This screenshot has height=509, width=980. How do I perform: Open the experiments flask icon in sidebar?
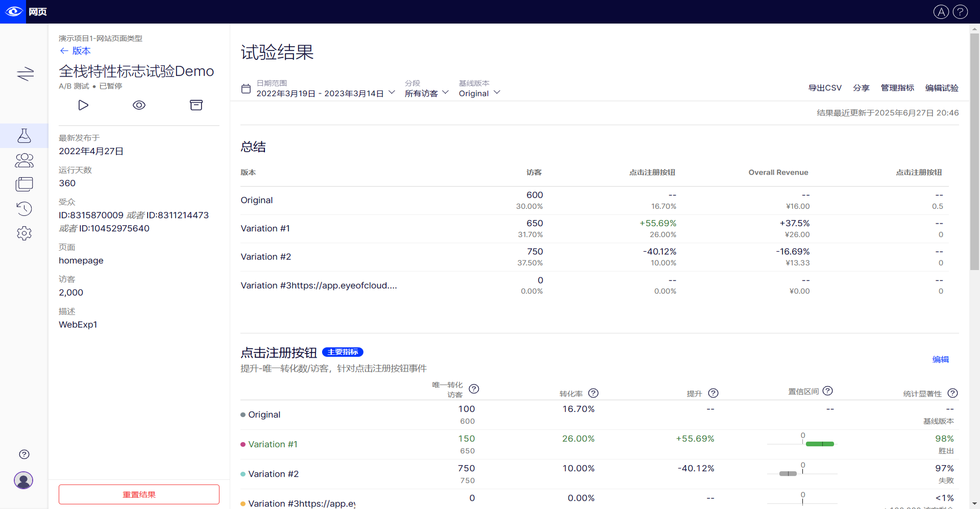pyautogui.click(x=24, y=136)
